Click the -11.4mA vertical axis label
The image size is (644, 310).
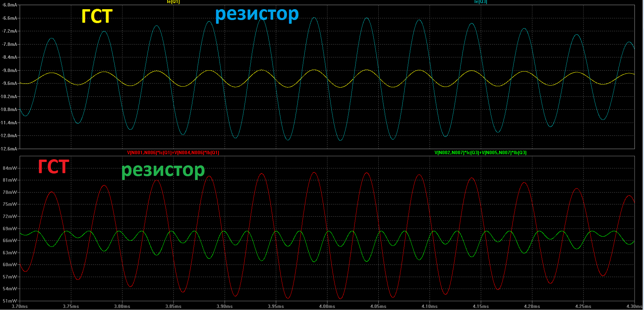pyautogui.click(x=8, y=123)
